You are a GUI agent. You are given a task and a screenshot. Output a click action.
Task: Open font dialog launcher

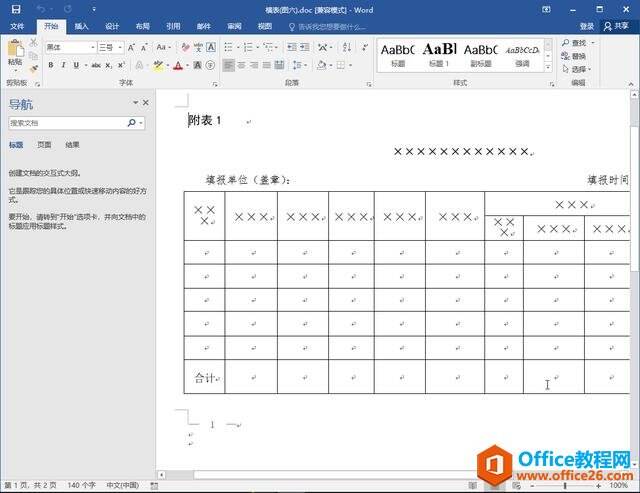(x=215, y=84)
